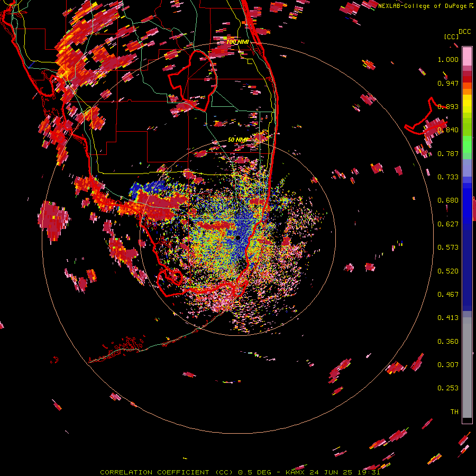Click the TH threshold label
The width and height of the screenshot is (476, 476).
click(x=454, y=412)
